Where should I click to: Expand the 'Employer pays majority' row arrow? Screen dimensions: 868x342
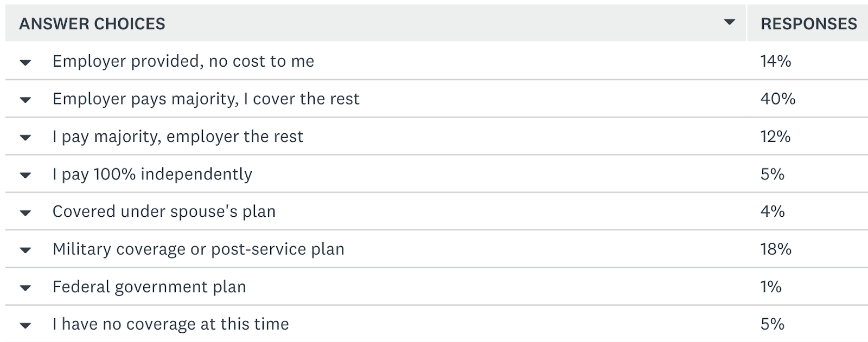click(25, 100)
